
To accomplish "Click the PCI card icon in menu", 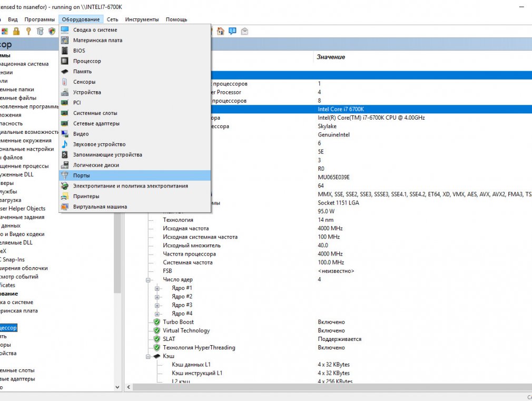I will pos(65,103).
